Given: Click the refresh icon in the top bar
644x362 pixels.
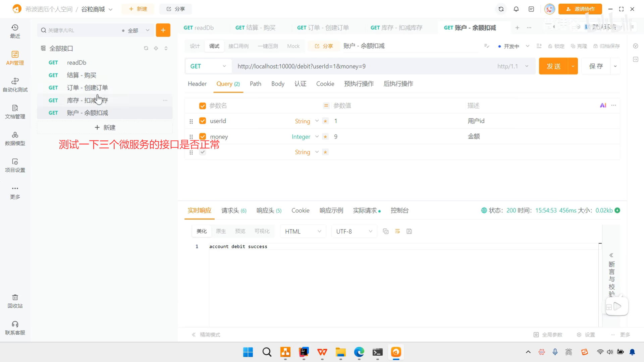Looking at the screenshot, I should point(501,9).
